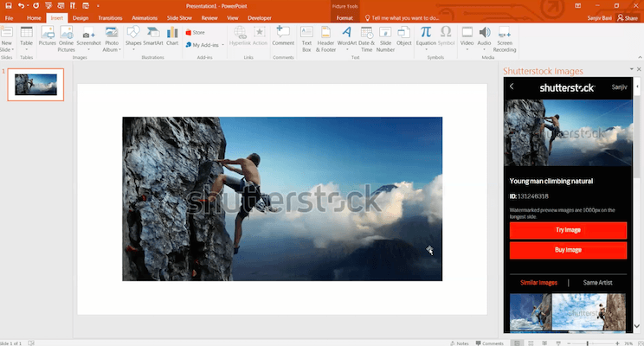Click the zoom in plus button
Screen dimensions: 644x346
[x=617, y=343]
